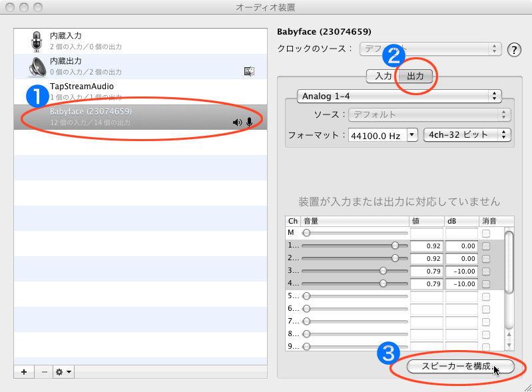
Task: Switch to the 入力 tab
Action: coord(382,77)
